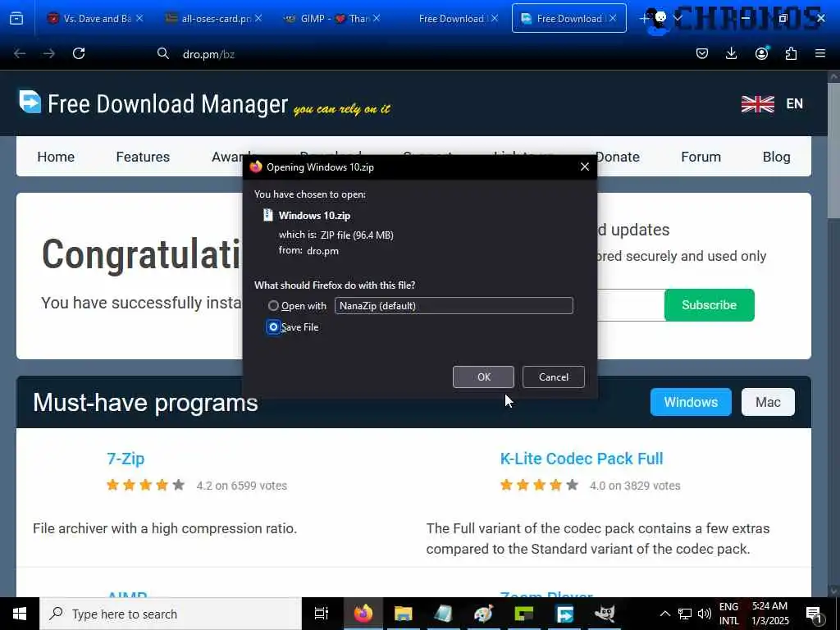Show hidden system tray icons

pos(664,614)
